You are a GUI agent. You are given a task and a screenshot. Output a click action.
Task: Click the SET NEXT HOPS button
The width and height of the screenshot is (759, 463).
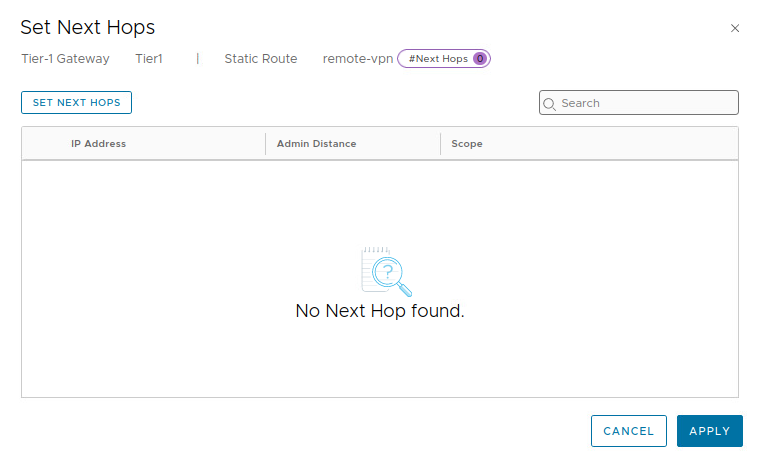76,102
